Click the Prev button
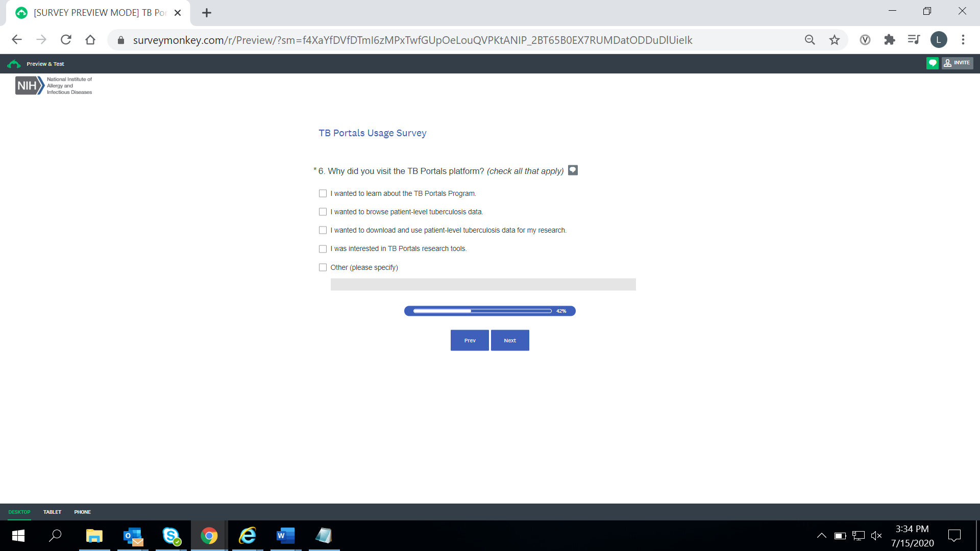The image size is (980, 551). click(x=470, y=340)
